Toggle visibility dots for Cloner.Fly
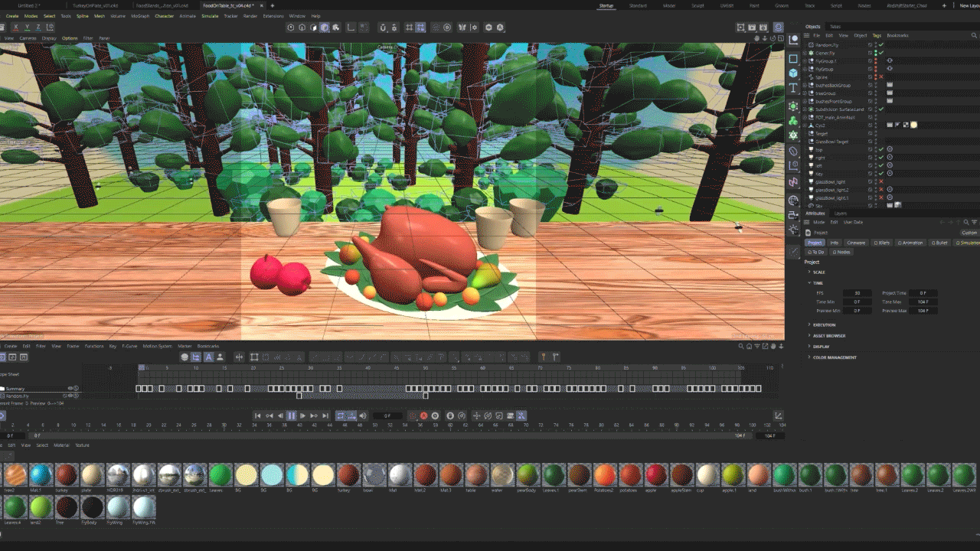Screen dimensions: 980x551 [x=876, y=53]
